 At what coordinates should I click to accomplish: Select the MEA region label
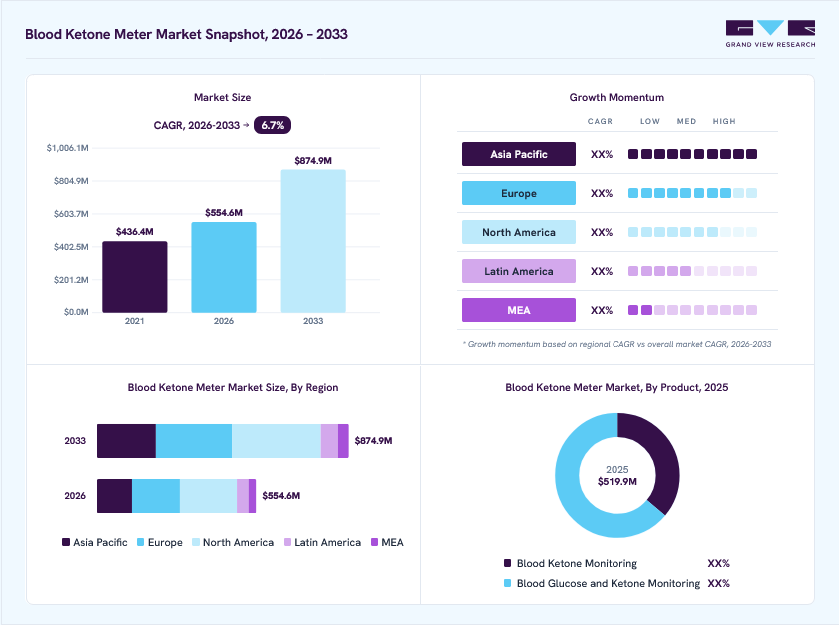(x=519, y=310)
